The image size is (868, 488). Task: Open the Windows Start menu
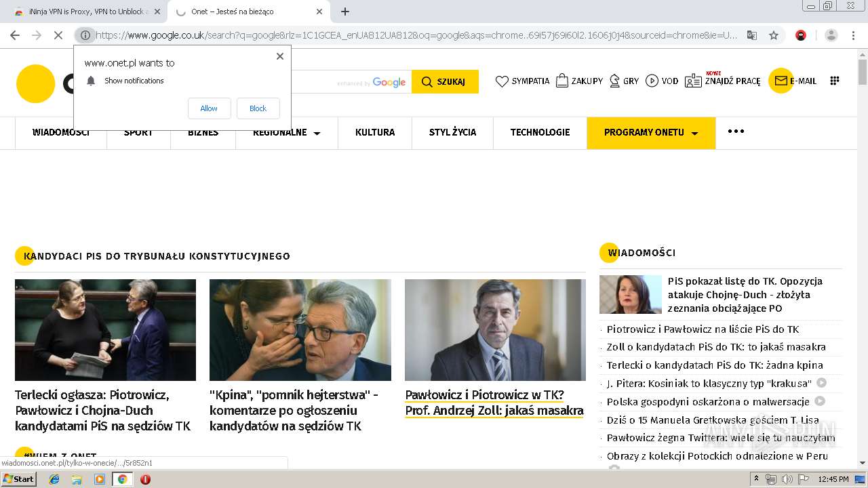click(18, 479)
